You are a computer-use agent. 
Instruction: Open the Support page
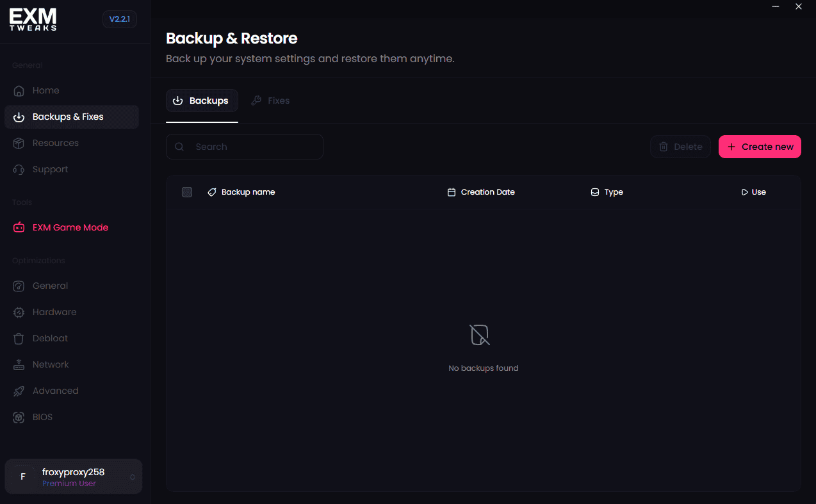(x=72, y=169)
